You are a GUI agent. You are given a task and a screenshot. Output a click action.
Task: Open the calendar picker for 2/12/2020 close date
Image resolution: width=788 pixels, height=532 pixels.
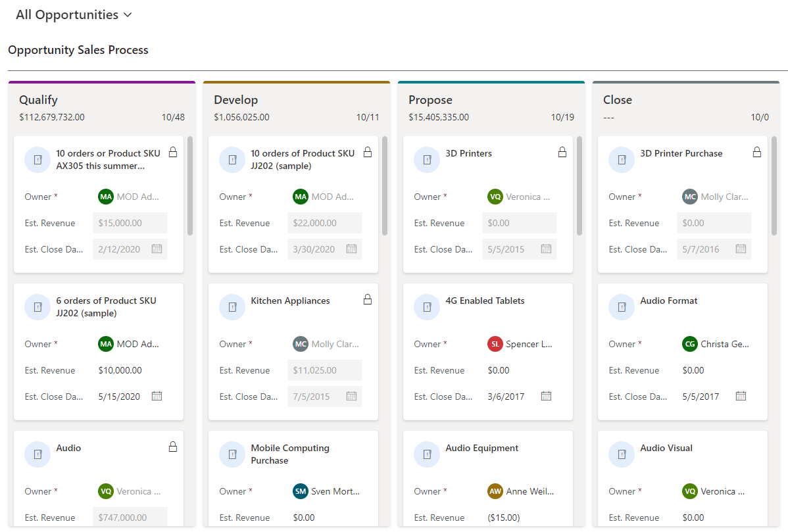pyautogui.click(x=157, y=249)
